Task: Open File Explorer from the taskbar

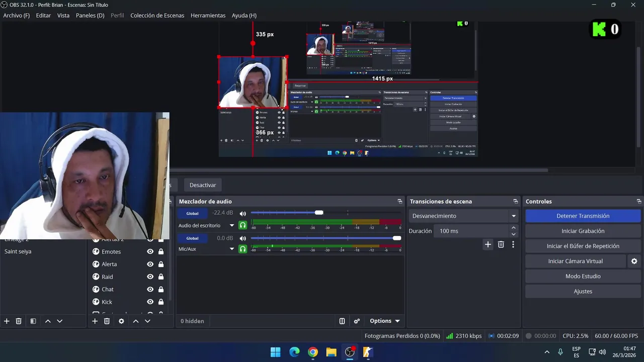Action: [331, 352]
